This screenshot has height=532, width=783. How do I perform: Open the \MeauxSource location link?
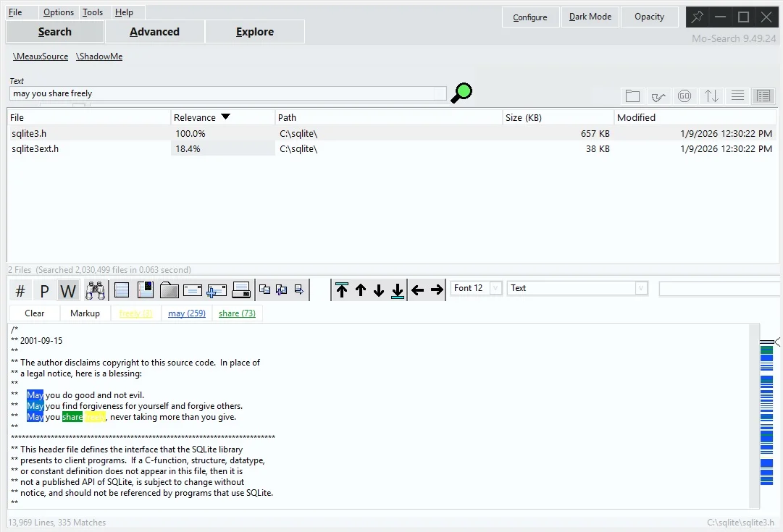(x=40, y=56)
